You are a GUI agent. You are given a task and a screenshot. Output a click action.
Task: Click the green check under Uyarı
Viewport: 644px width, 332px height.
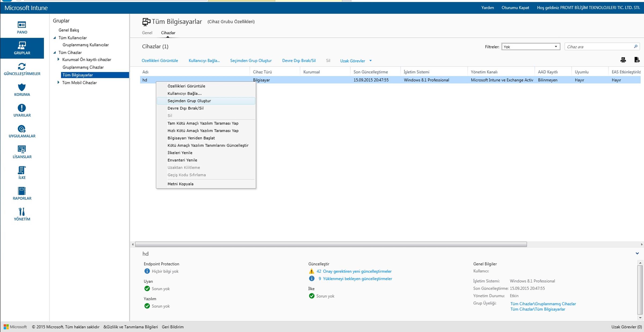(x=147, y=289)
